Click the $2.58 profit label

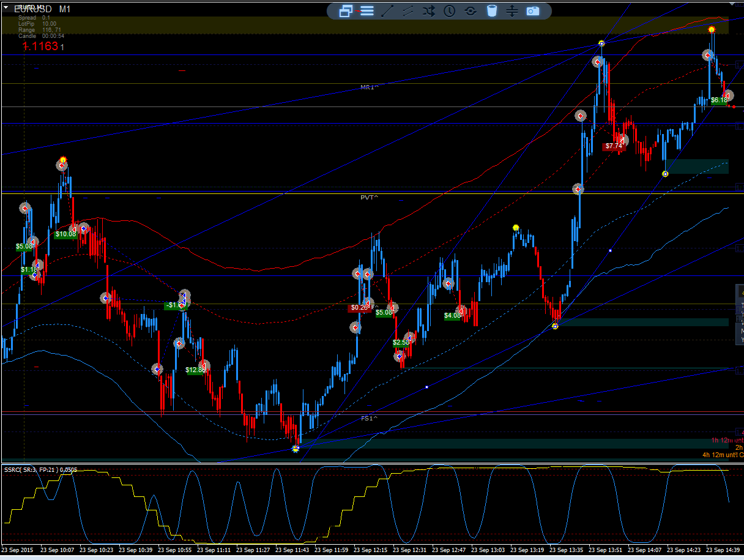(x=401, y=343)
